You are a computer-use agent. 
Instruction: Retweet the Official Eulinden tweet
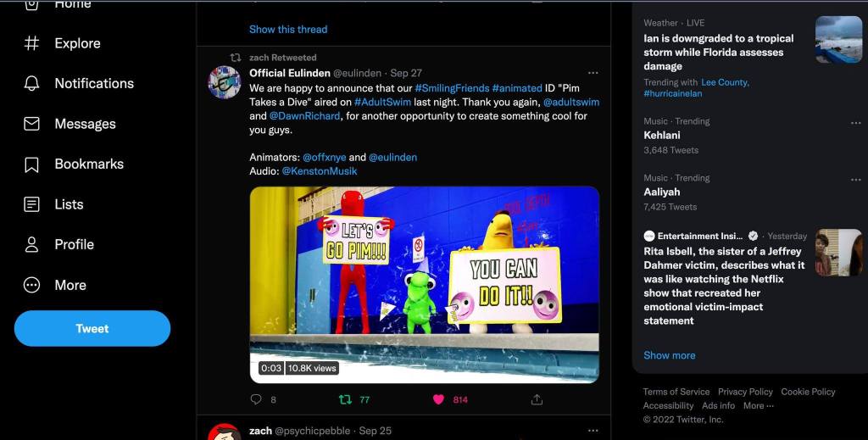point(345,399)
